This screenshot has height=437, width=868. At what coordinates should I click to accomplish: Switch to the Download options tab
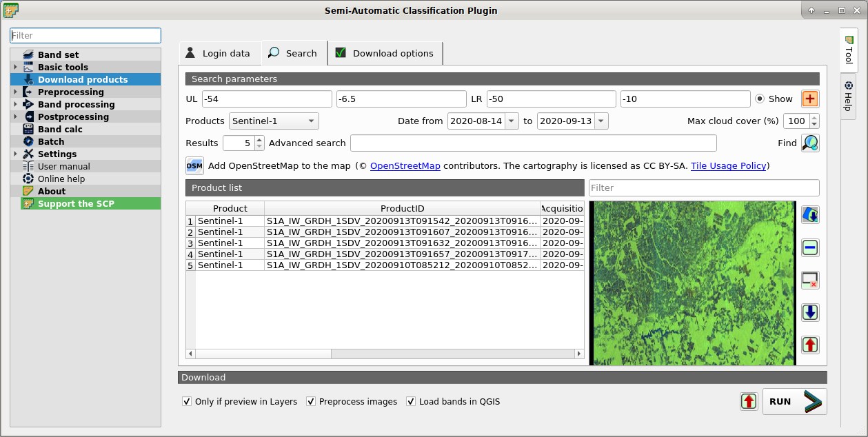[x=385, y=53]
